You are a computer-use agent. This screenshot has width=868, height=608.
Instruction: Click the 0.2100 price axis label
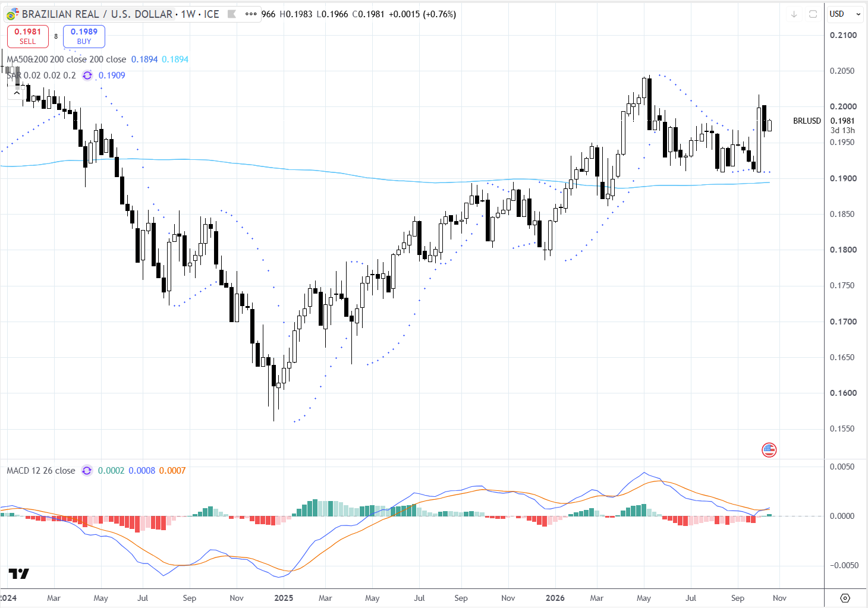(844, 35)
